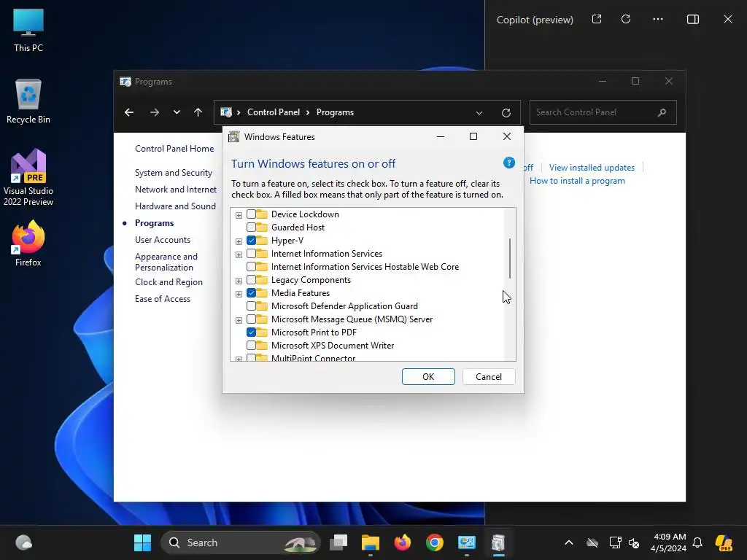Open the address bar history dropdown
The image size is (747, 560).
(x=479, y=113)
